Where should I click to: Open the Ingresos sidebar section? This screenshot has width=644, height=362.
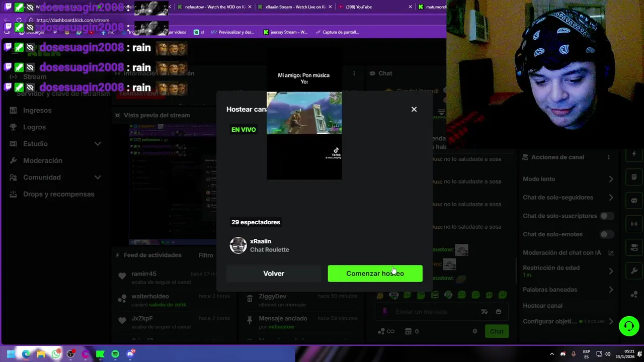click(x=37, y=110)
